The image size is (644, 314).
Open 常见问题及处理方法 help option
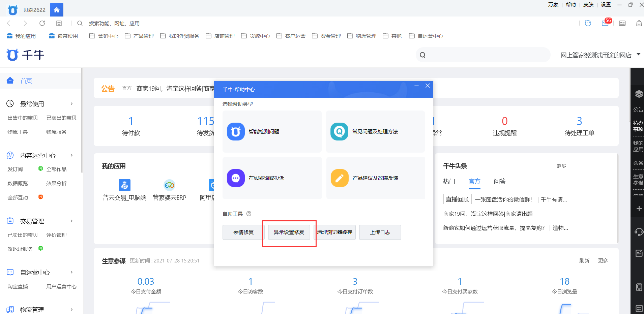[375, 131]
